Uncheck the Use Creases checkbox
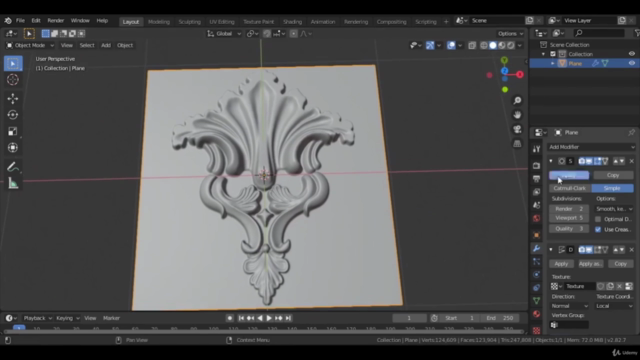This screenshot has width=640, height=360. 598,229
